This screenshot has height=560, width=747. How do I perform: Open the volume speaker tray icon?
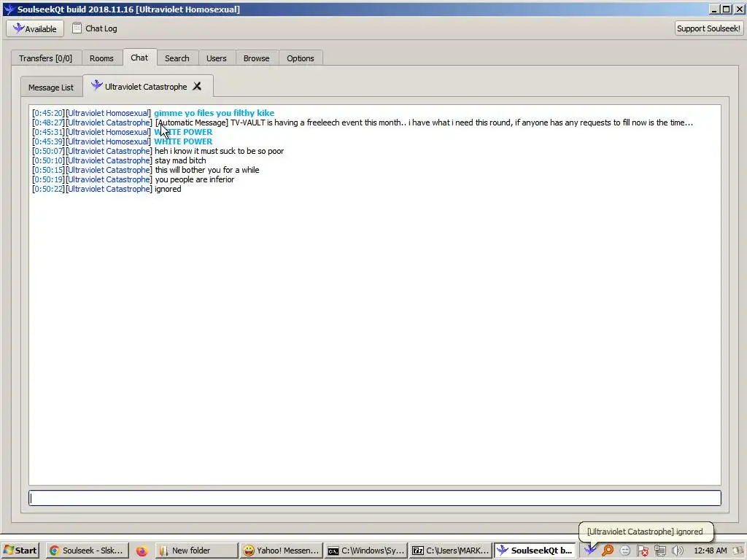(677, 551)
